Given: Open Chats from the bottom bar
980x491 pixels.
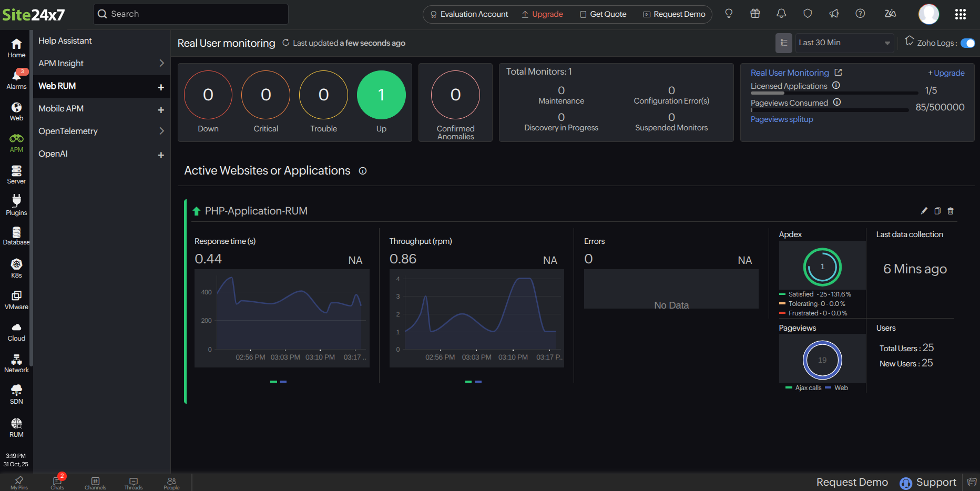Looking at the screenshot, I should (57, 482).
